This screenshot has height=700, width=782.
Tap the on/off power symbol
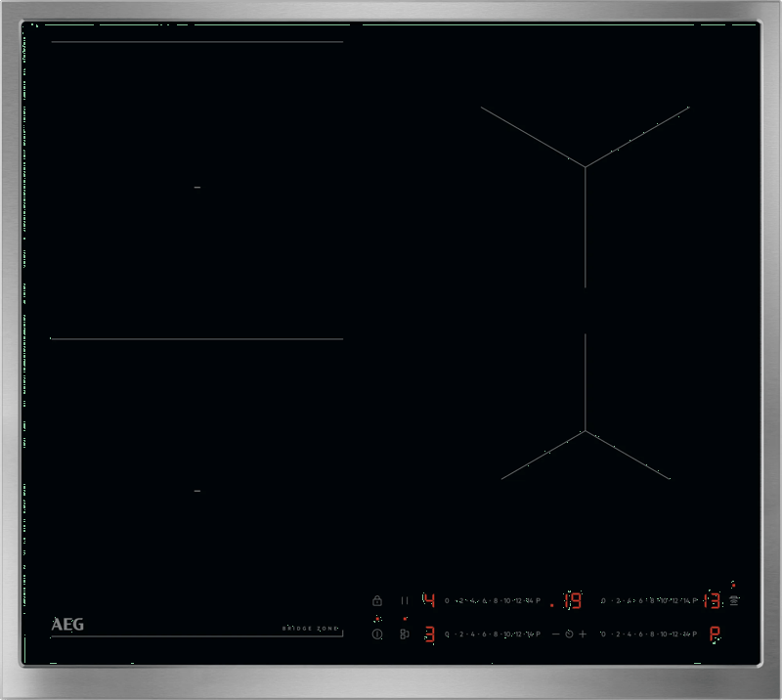click(377, 634)
